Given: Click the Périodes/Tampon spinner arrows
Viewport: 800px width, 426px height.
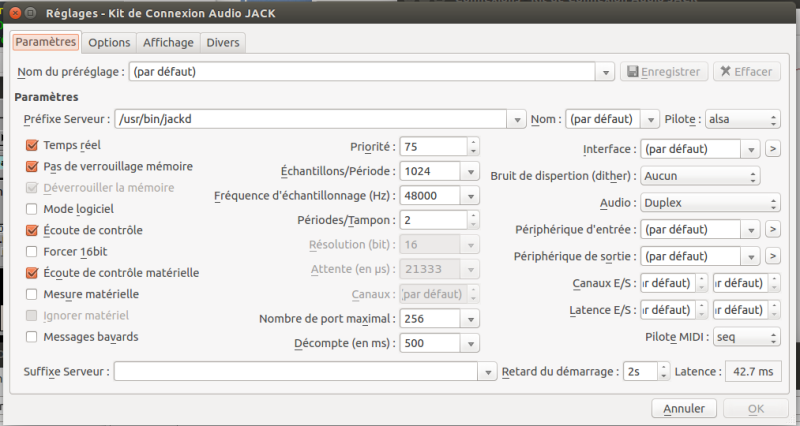Looking at the screenshot, I should [473, 220].
